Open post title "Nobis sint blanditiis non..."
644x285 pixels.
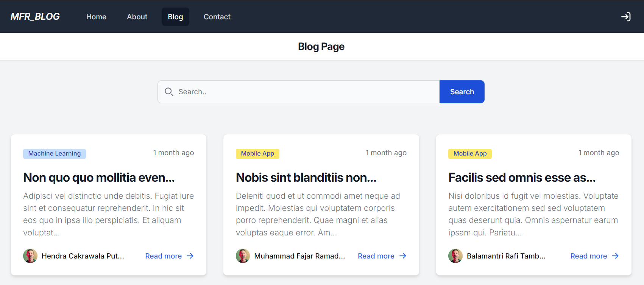tap(306, 178)
